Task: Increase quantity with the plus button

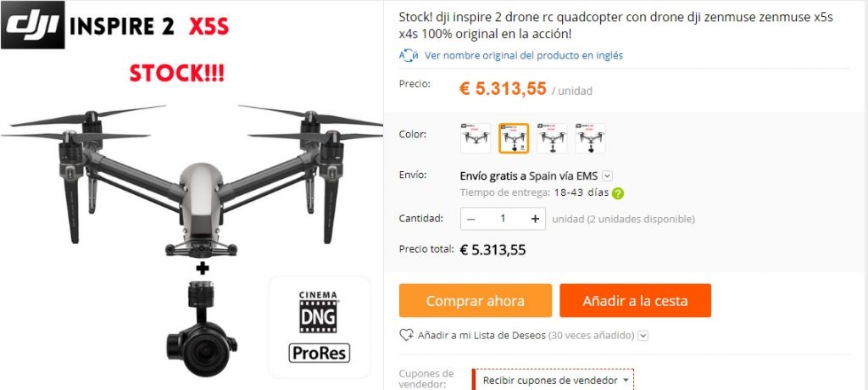Action: point(535,219)
